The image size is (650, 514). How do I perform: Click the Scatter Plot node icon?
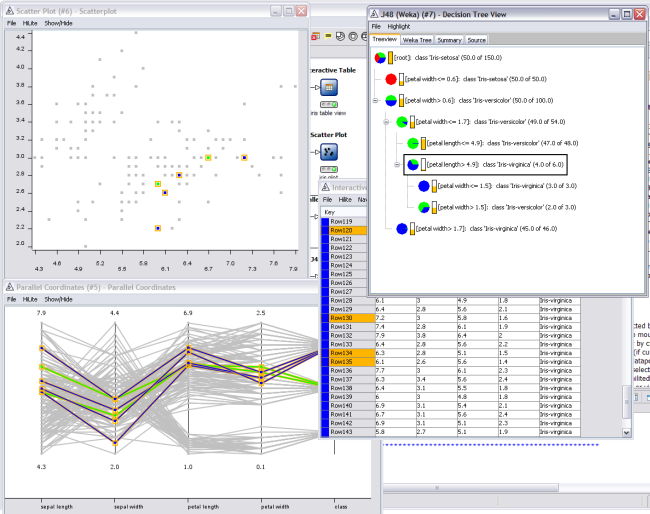[329, 152]
